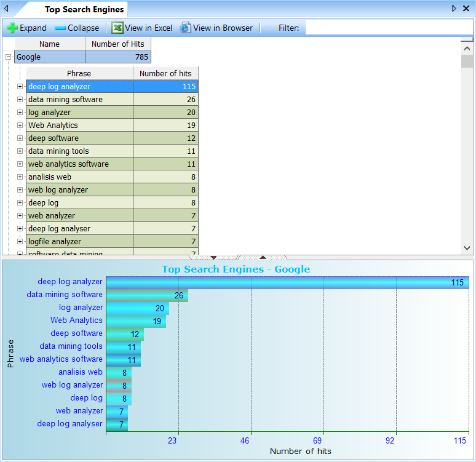This screenshot has height=462, width=476.
Task: Select the web log analyzer phrase cell
Action: point(79,189)
